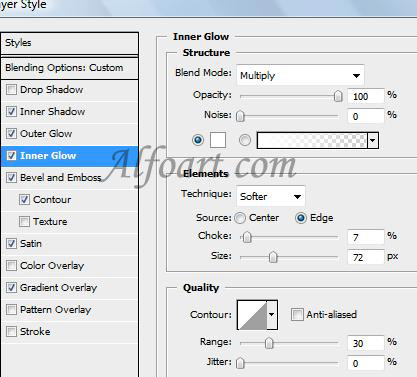The image size is (417, 377).
Task: Click the Contour curve thumbnail
Action: (x=252, y=315)
